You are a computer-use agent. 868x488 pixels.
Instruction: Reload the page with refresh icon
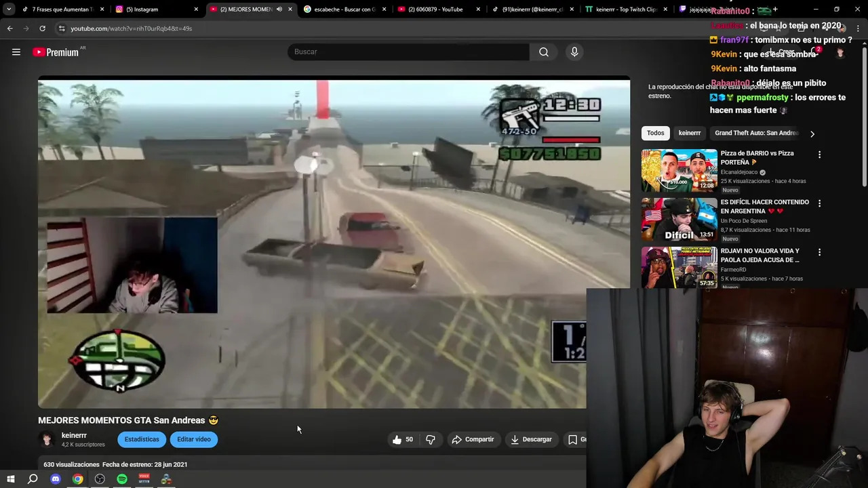tap(42, 28)
